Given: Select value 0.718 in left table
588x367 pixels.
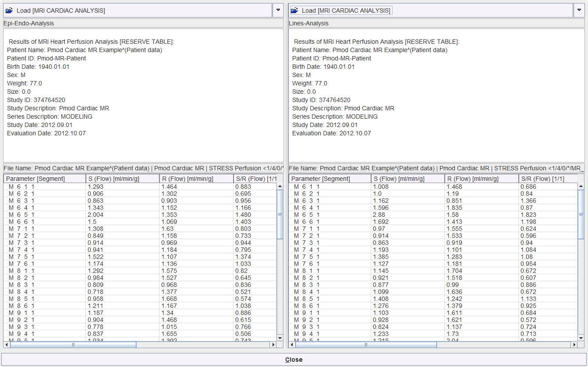Looking at the screenshot, I should tap(95, 292).
